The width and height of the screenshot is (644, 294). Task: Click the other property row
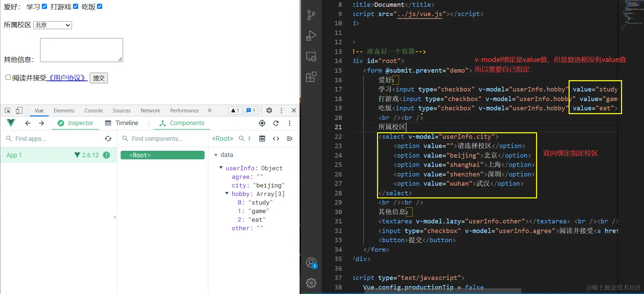pos(247,228)
